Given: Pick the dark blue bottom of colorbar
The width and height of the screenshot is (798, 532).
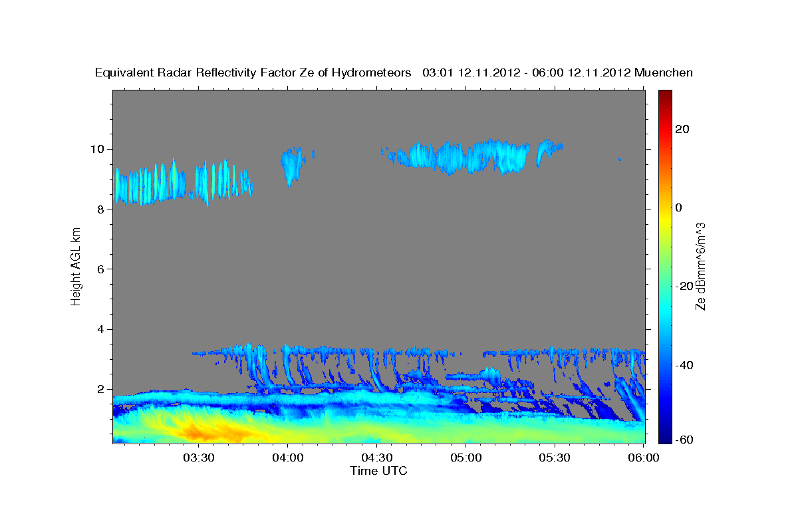Looking at the screenshot, I should click(x=665, y=438).
